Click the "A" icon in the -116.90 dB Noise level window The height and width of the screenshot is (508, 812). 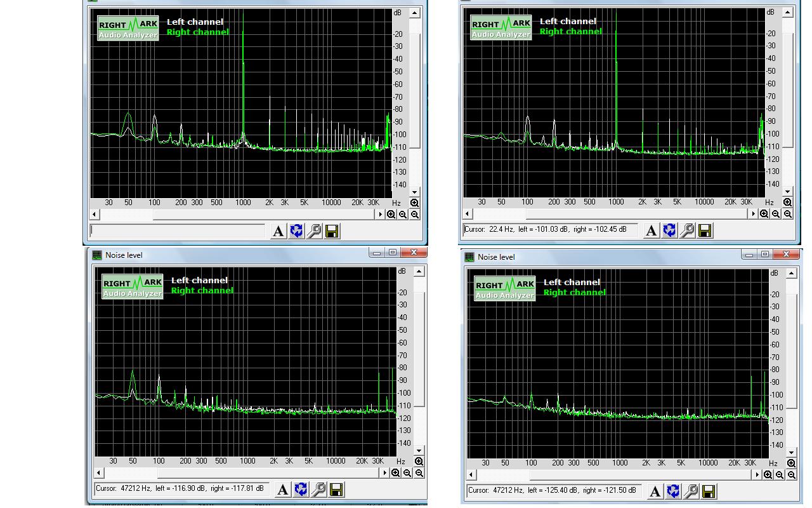click(283, 490)
